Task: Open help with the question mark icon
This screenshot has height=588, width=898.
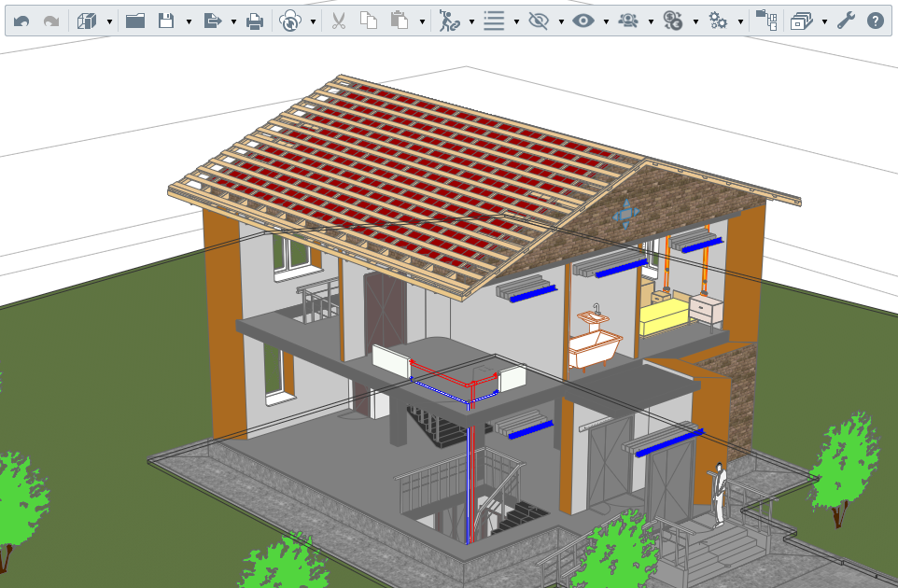Action: pos(875,21)
